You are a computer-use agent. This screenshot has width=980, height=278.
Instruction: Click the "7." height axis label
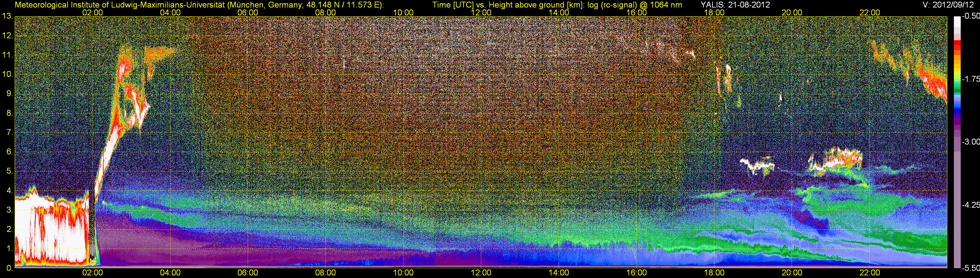(x=9, y=132)
